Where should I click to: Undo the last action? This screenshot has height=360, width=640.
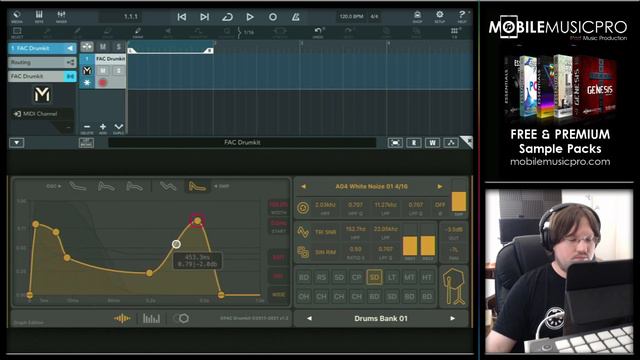[x=318, y=33]
